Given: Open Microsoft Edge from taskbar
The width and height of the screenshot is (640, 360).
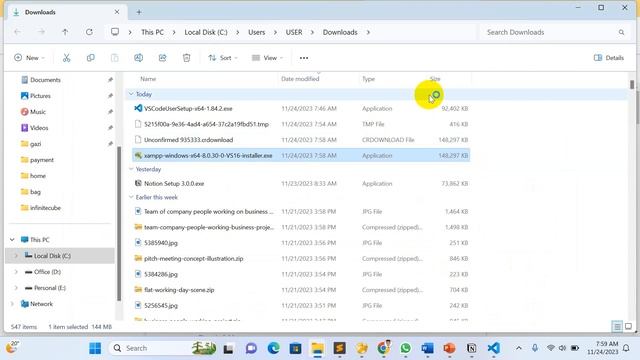Looking at the screenshot, I should point(273,348).
